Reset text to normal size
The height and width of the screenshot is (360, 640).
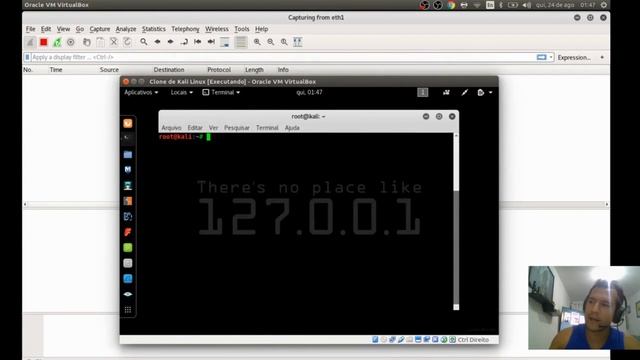pos(284,42)
